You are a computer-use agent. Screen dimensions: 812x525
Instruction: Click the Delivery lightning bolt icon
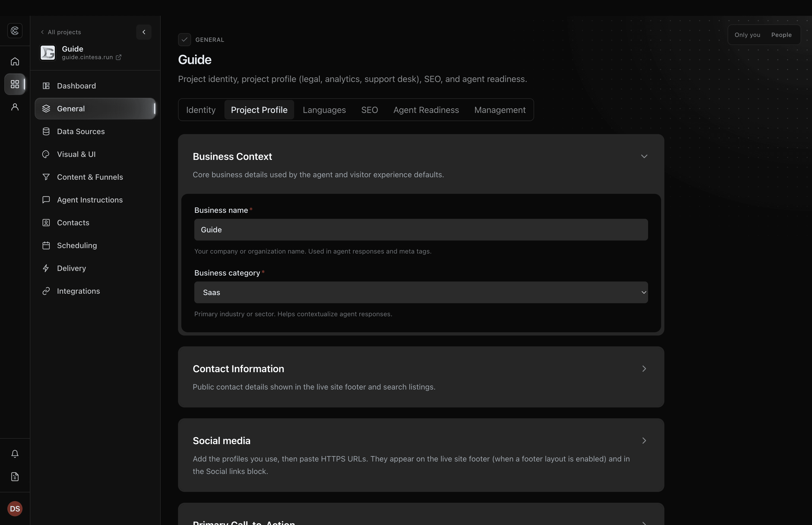[46, 268]
